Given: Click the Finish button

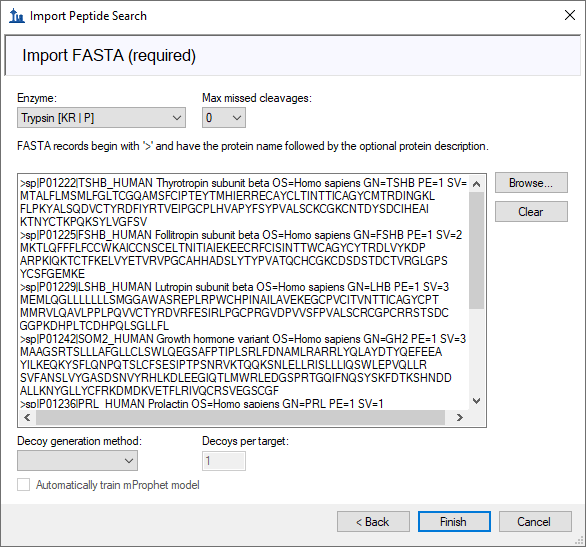Looking at the screenshot, I should coord(454,521).
